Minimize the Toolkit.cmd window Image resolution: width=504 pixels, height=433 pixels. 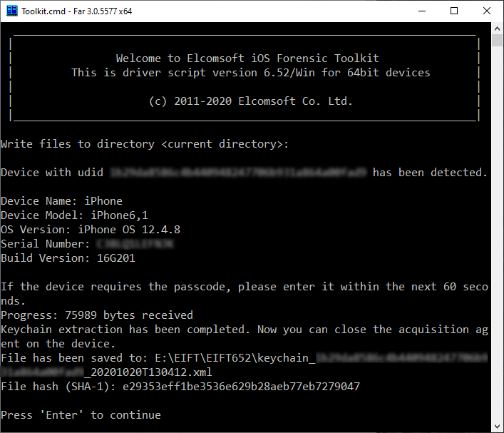pos(422,11)
